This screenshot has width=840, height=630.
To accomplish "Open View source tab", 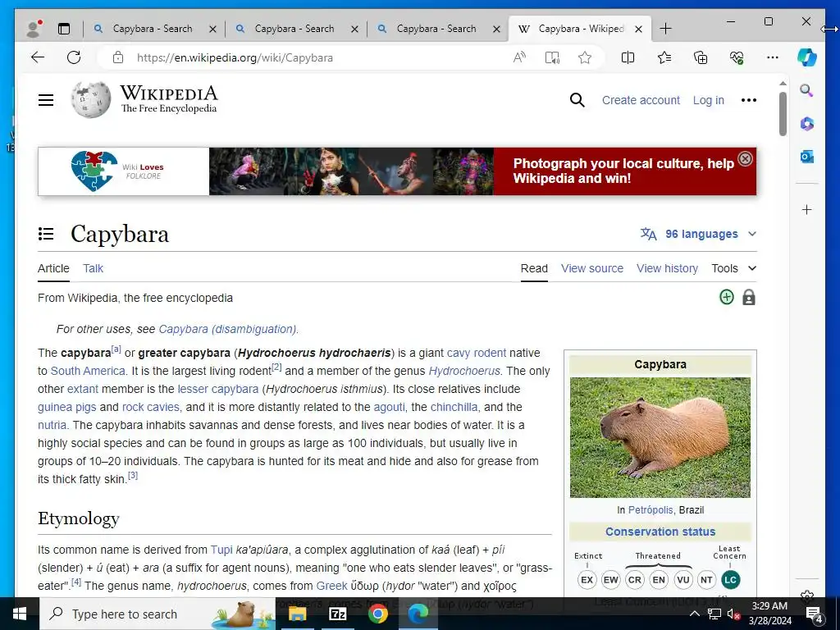I will pos(592,268).
